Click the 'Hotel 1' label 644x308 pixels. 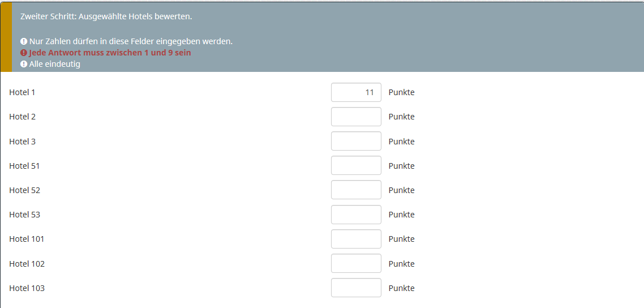click(x=22, y=92)
